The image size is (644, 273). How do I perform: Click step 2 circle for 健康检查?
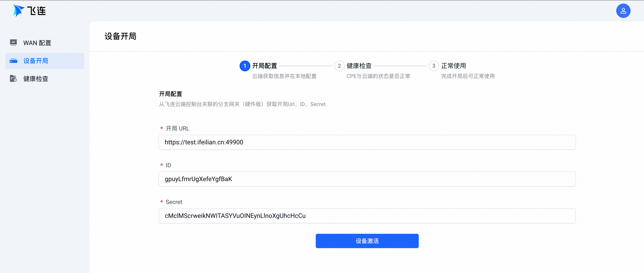tap(339, 66)
